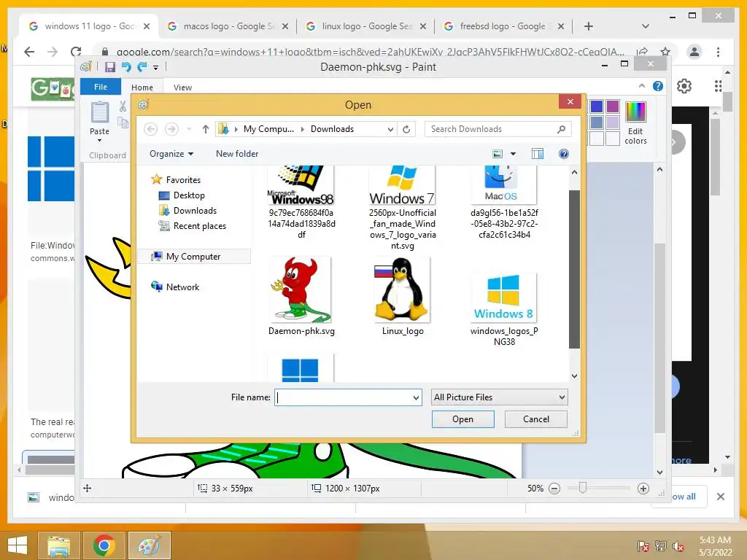The image size is (747, 560).
Task: Switch to macos logo Chrome tab
Action: [x=228, y=26]
